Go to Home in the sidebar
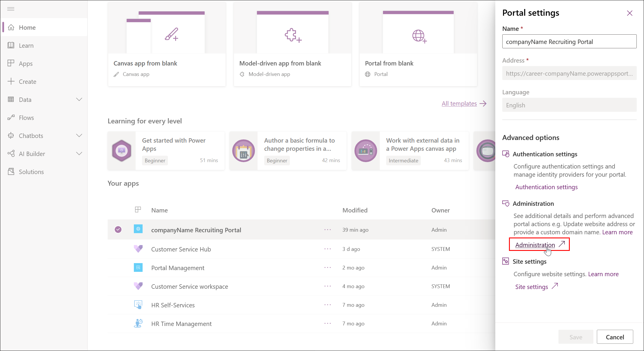This screenshot has width=644, height=351. click(44, 27)
